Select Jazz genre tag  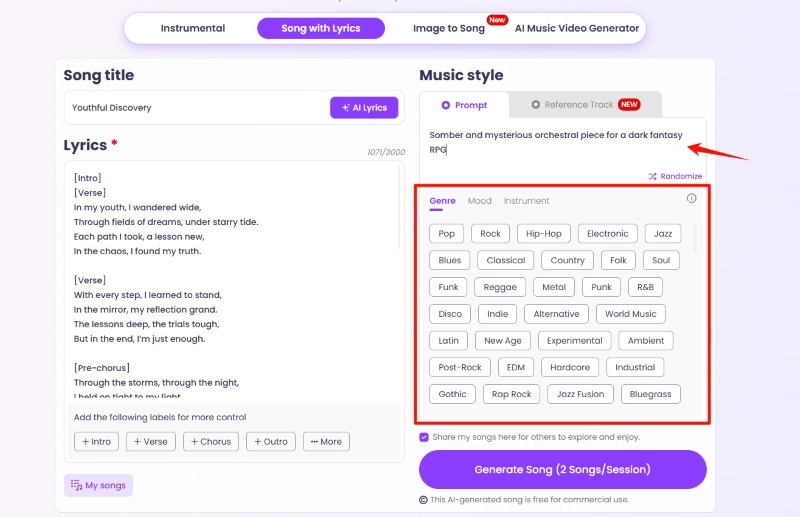663,234
